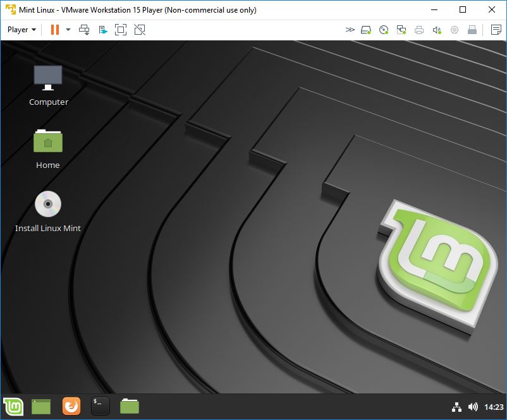This screenshot has width=507, height=420.
Task: Click the 14:23 panel clock
Action: pyautogui.click(x=494, y=407)
